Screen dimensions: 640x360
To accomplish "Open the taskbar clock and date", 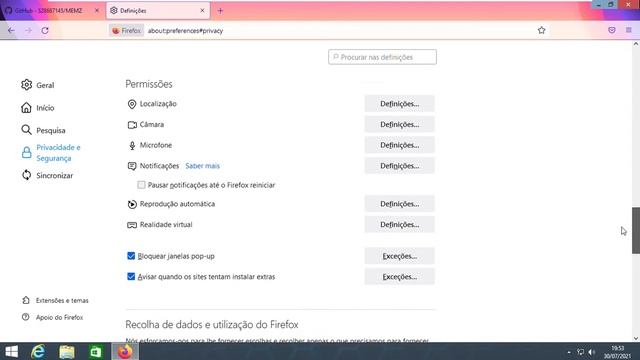I will point(617,352).
